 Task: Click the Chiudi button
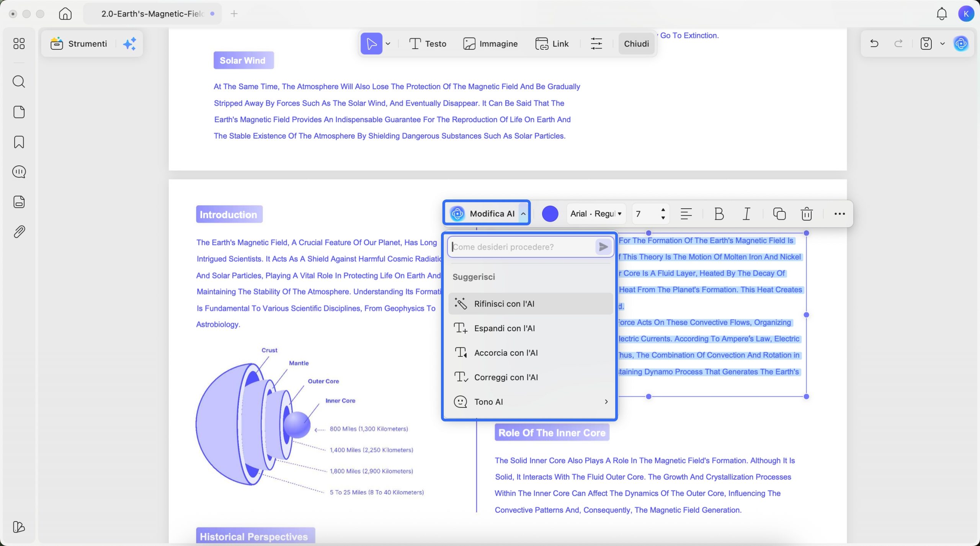636,44
